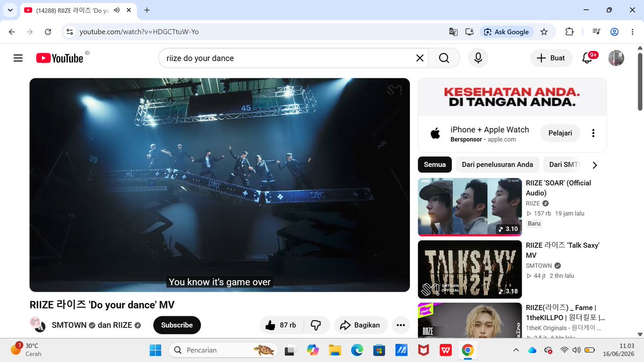Start voice search with microphone icon
Image resolution: width=644 pixels, height=362 pixels.
coord(478,58)
